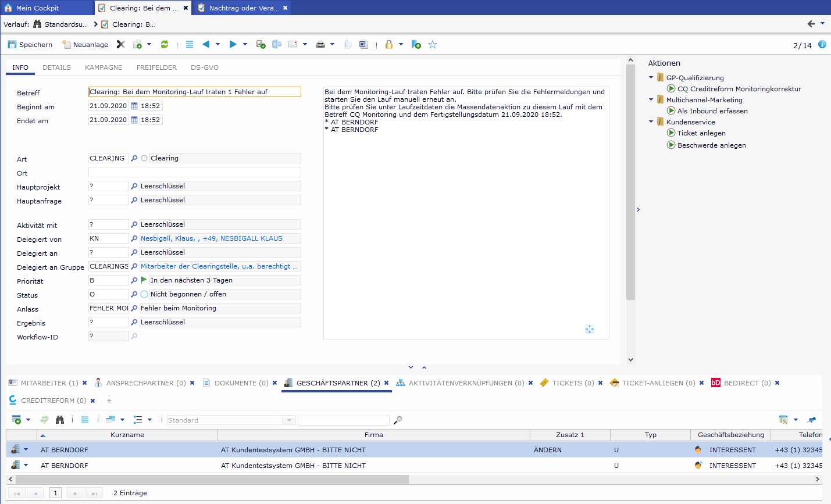
Task: Click the padlock icon in toolbar
Action: click(x=388, y=45)
